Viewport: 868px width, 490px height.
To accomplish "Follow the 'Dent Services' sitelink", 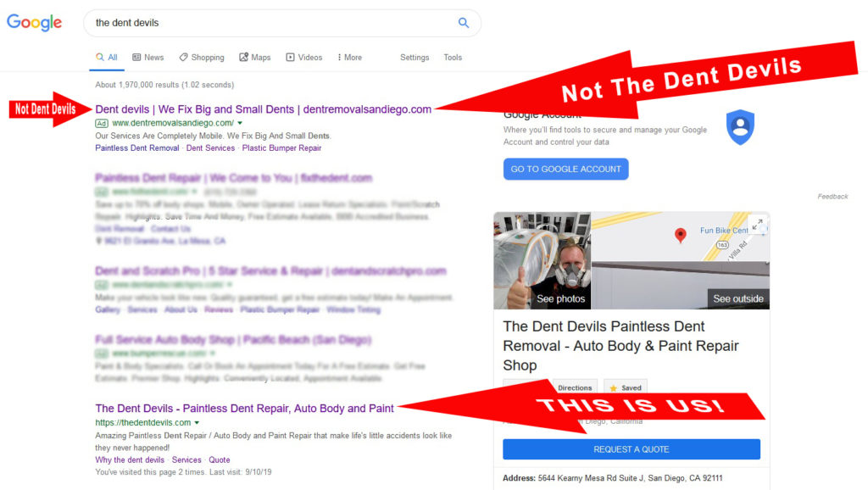I will pos(210,148).
